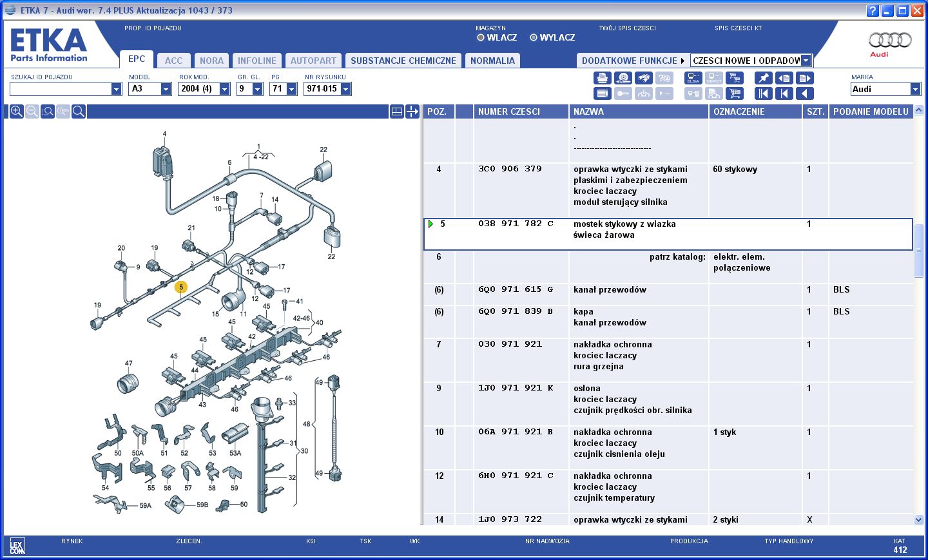Image resolution: width=928 pixels, height=560 pixels.
Task: Select the zoom region tool
Action: pyautogui.click(x=48, y=111)
